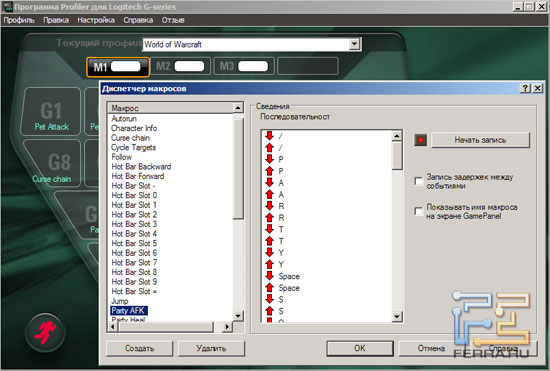The width and height of the screenshot is (550, 371).
Task: Select the Autorun macro
Action: point(124,119)
